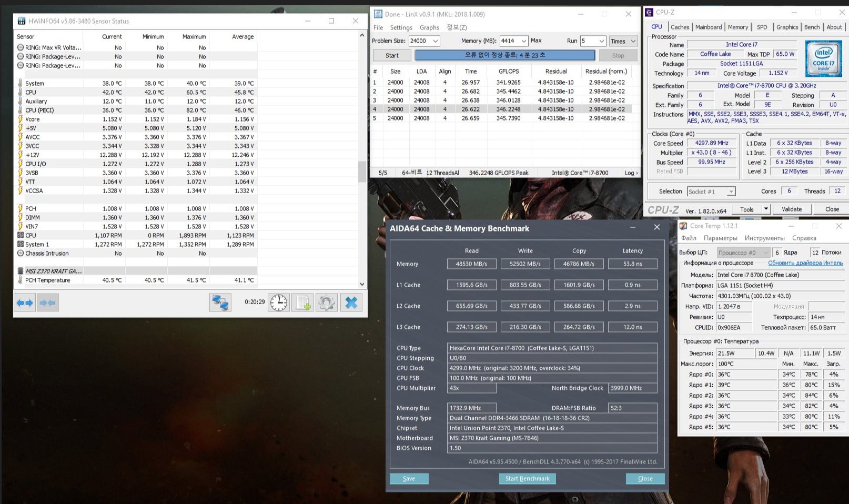Click Start Benchmark in AIDA64
Screen dimensions: 849x504
pos(527,479)
